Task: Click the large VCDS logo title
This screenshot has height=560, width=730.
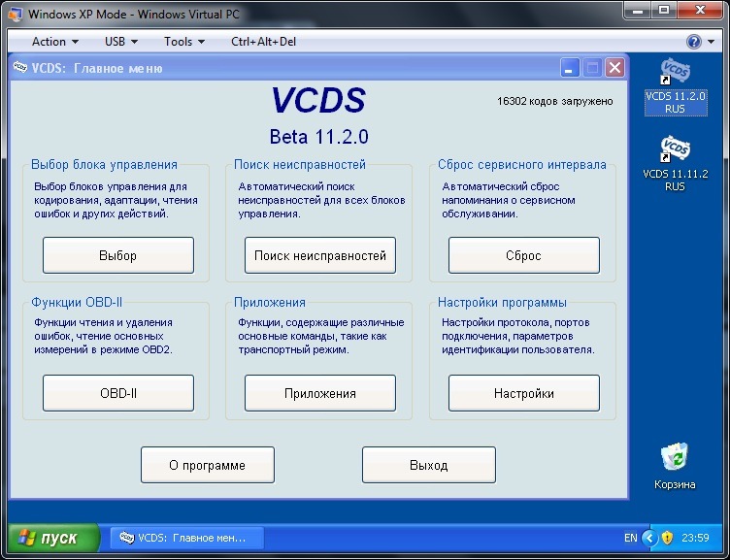Action: [x=319, y=100]
